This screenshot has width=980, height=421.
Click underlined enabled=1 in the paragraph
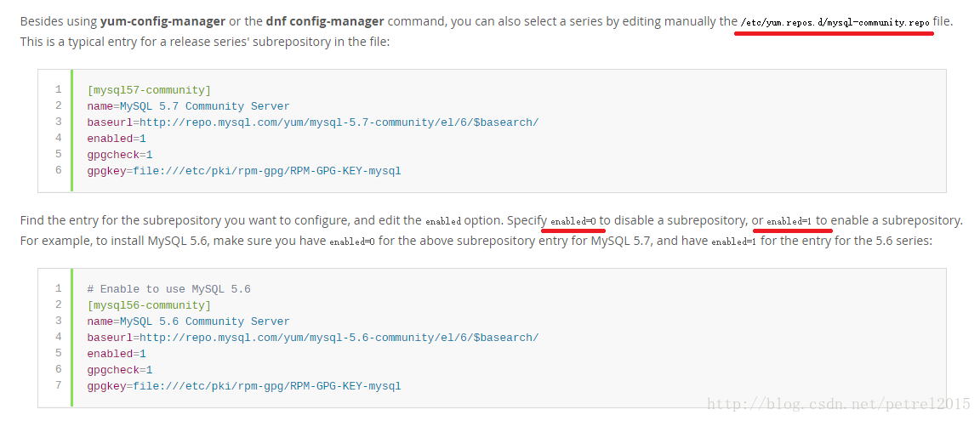coord(789,221)
